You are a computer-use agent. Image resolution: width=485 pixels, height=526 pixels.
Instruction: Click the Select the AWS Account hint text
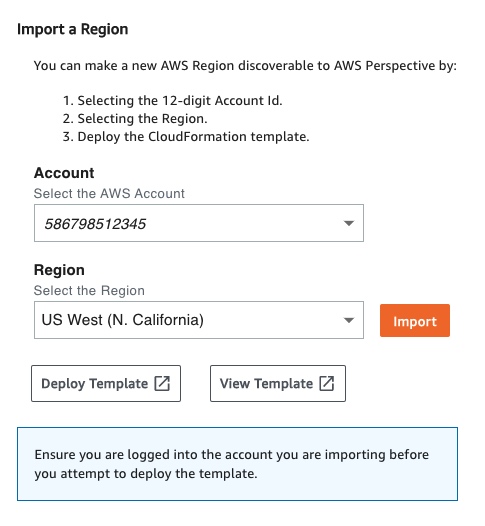[x=109, y=194]
